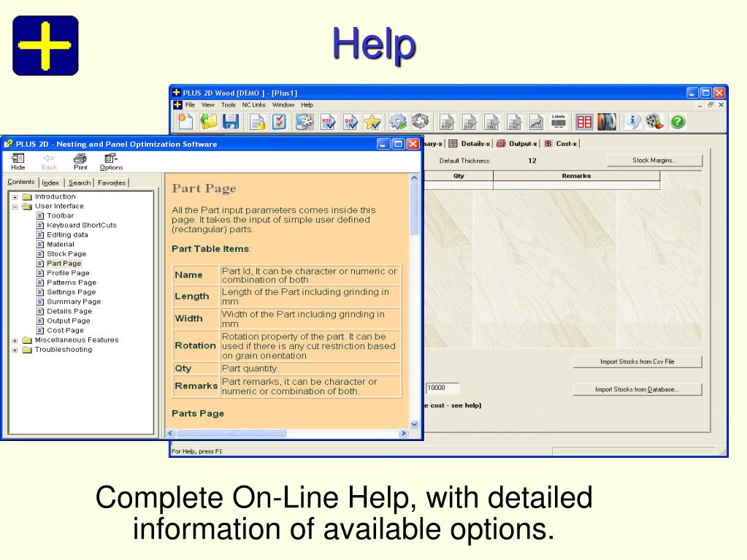The image size is (747, 560).
Task: Select Settings Page help topic
Action: coord(71,292)
